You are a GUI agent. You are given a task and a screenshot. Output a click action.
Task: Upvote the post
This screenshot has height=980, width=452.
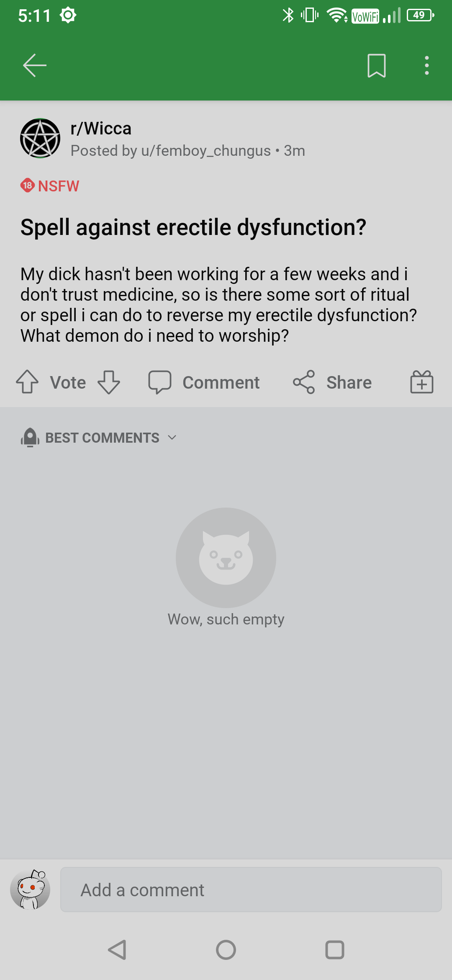tap(27, 382)
